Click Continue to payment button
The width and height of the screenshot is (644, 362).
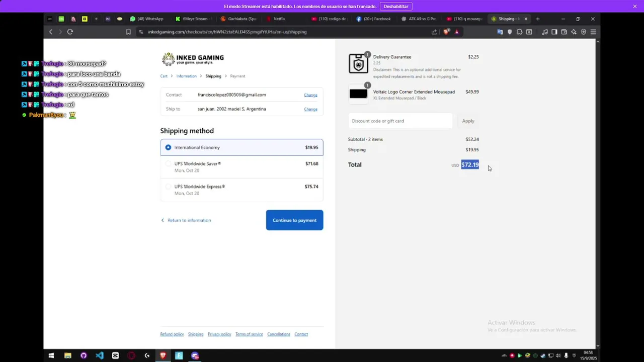tap(294, 220)
